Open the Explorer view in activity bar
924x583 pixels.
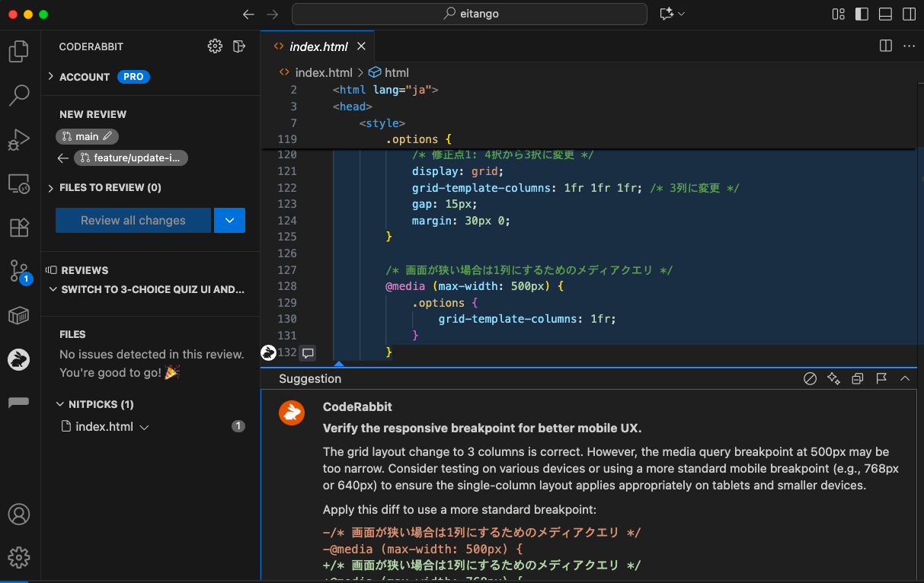[19, 52]
